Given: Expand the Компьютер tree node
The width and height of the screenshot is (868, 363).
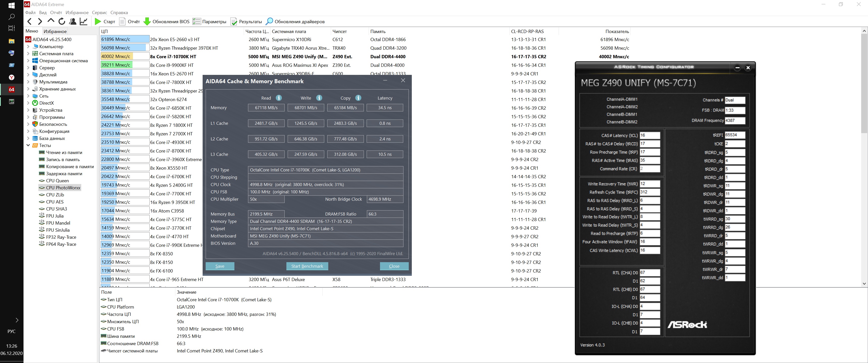Looking at the screenshot, I should 28,47.
